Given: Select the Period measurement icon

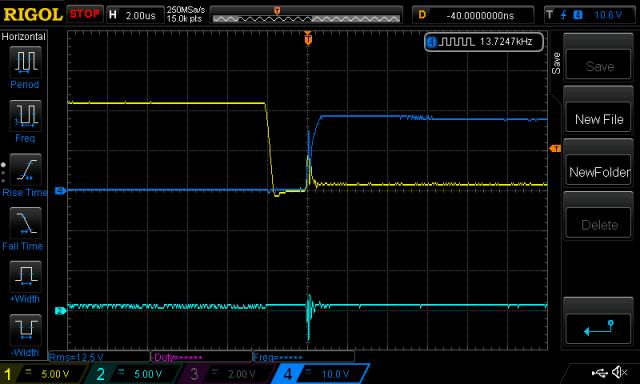Looking at the screenshot, I should tap(25, 62).
